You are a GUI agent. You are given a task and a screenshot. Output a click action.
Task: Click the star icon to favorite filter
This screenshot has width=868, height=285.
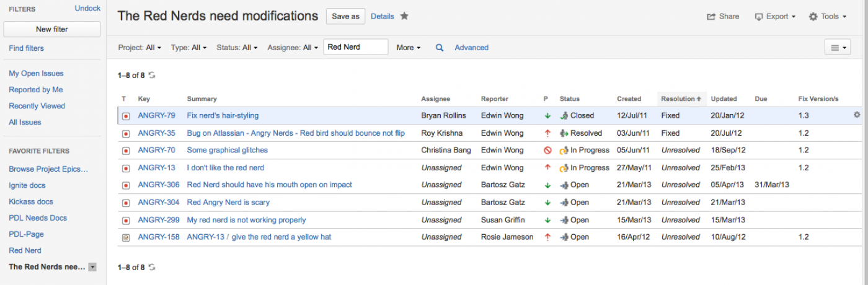(x=404, y=17)
